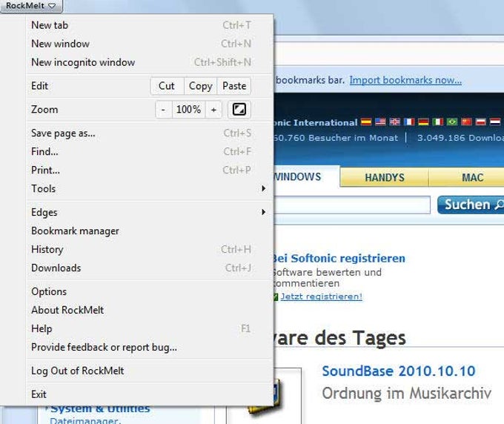The width and height of the screenshot is (504, 424).
Task: Click the Zoom label in menu
Action: [44, 110]
